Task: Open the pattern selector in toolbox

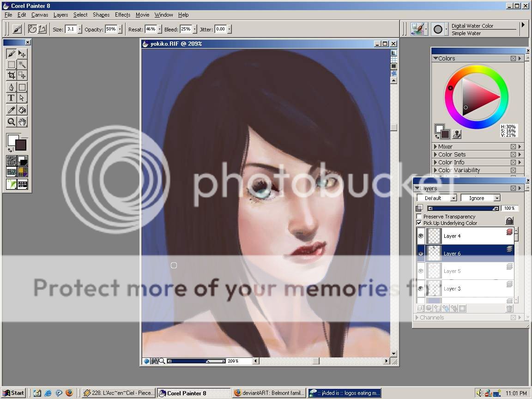Action: pyautogui.click(x=11, y=172)
